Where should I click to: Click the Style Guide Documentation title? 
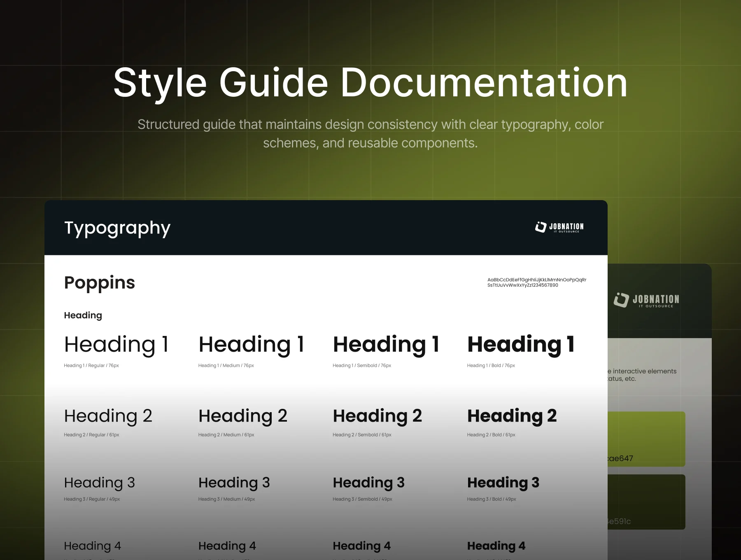[370, 82]
